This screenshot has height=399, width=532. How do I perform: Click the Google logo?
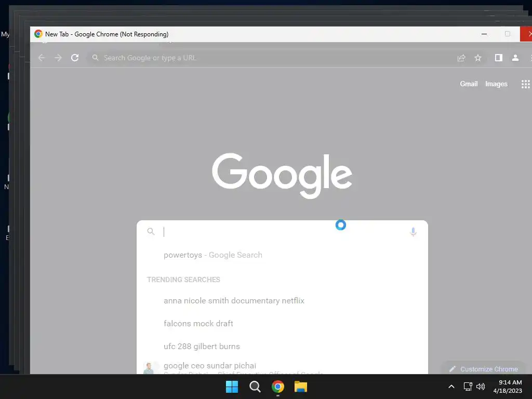click(x=282, y=176)
